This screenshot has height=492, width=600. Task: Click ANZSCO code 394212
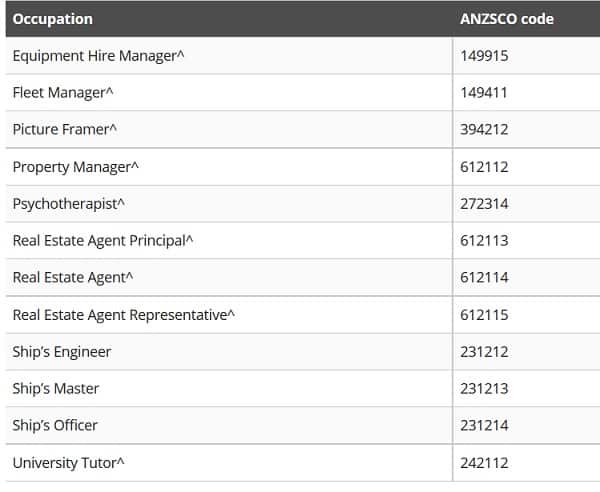pyautogui.click(x=484, y=129)
